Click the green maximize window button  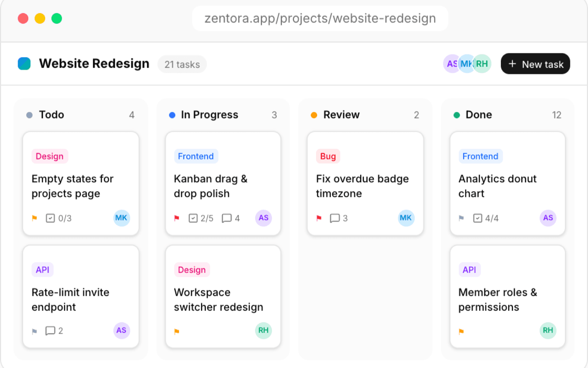click(x=57, y=18)
